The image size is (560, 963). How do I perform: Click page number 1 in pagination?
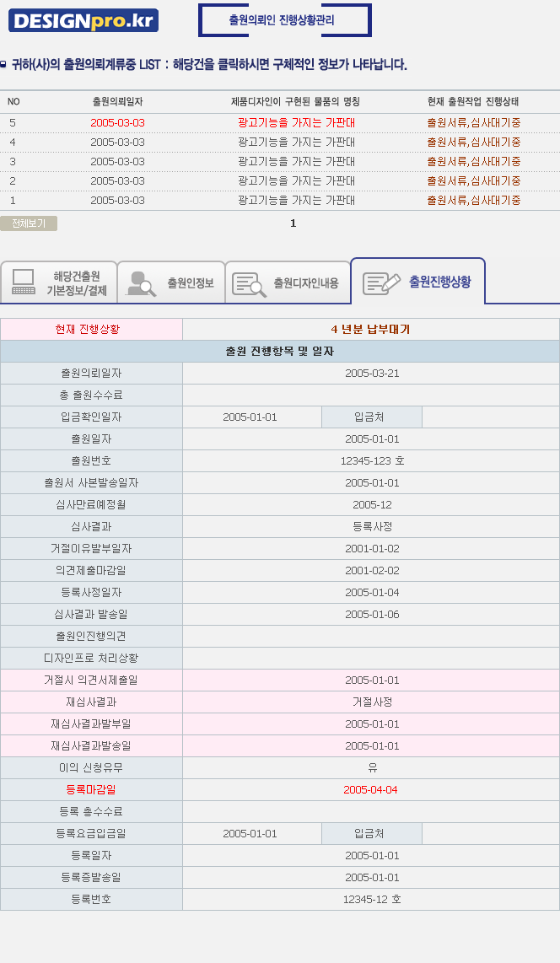[293, 223]
